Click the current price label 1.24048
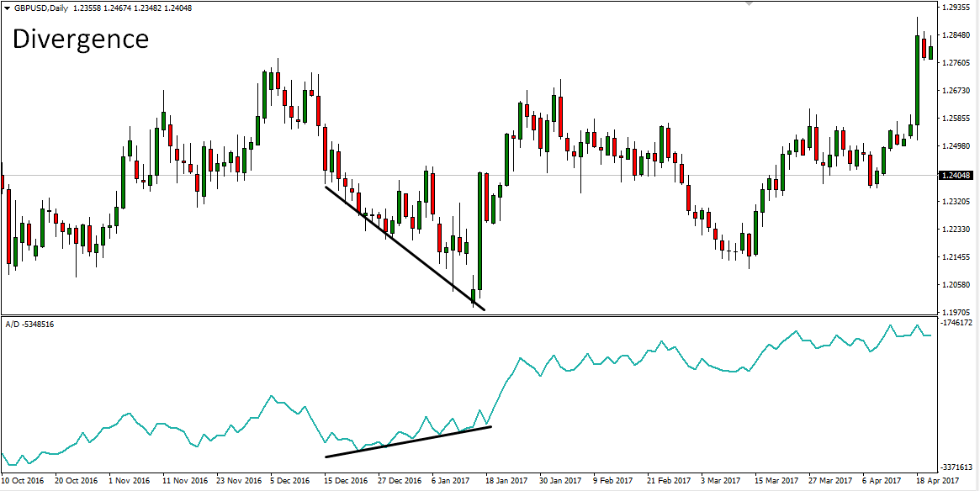Viewport: 980px width, 491px height. tap(956, 175)
